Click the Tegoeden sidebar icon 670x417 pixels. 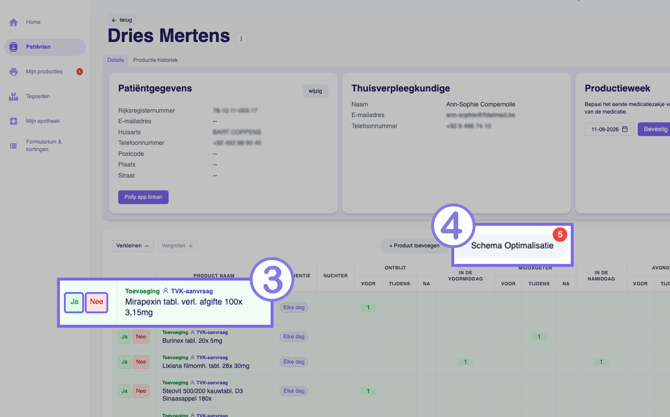[x=13, y=97]
